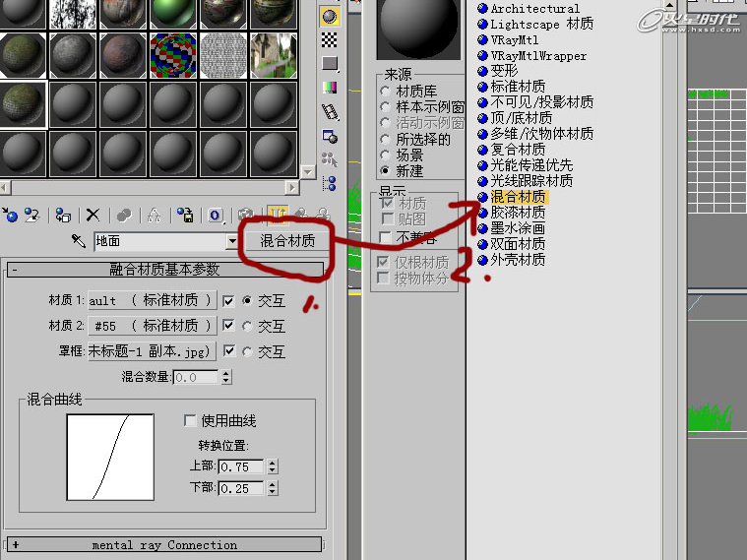The width and height of the screenshot is (747, 560).
Task: Expand the mental ray Connection rollout
Action: (164, 544)
